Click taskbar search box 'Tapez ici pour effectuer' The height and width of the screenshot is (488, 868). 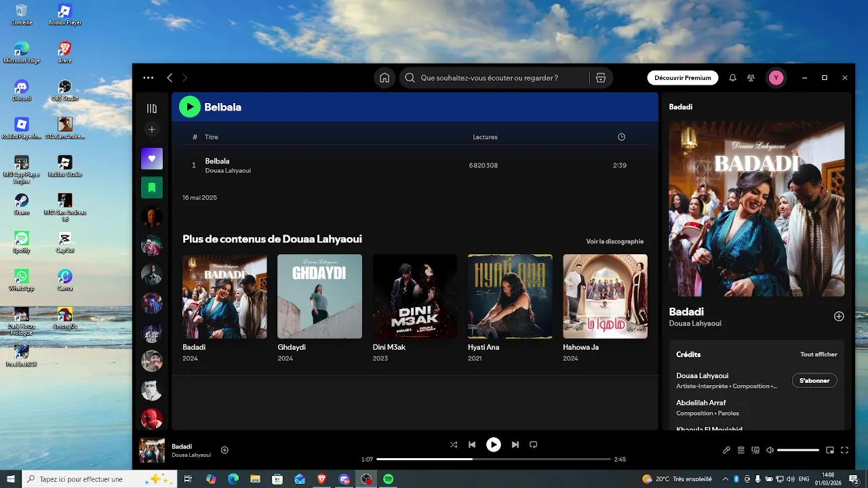point(99,479)
